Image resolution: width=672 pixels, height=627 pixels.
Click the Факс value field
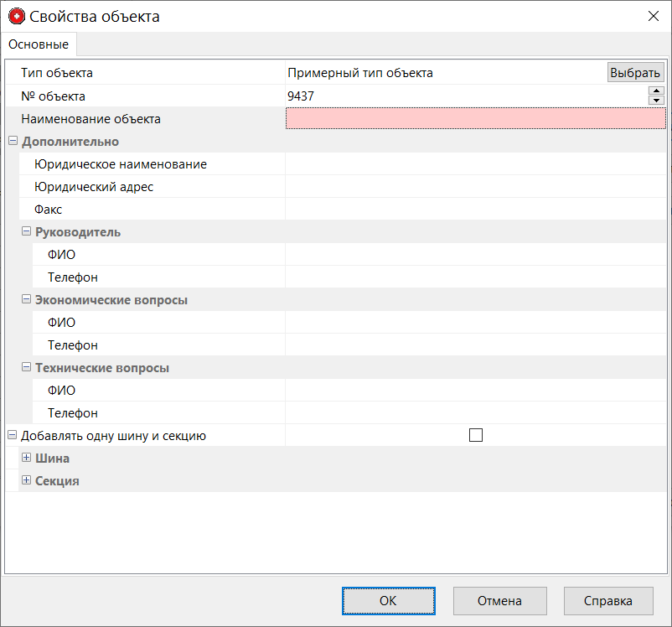point(475,210)
